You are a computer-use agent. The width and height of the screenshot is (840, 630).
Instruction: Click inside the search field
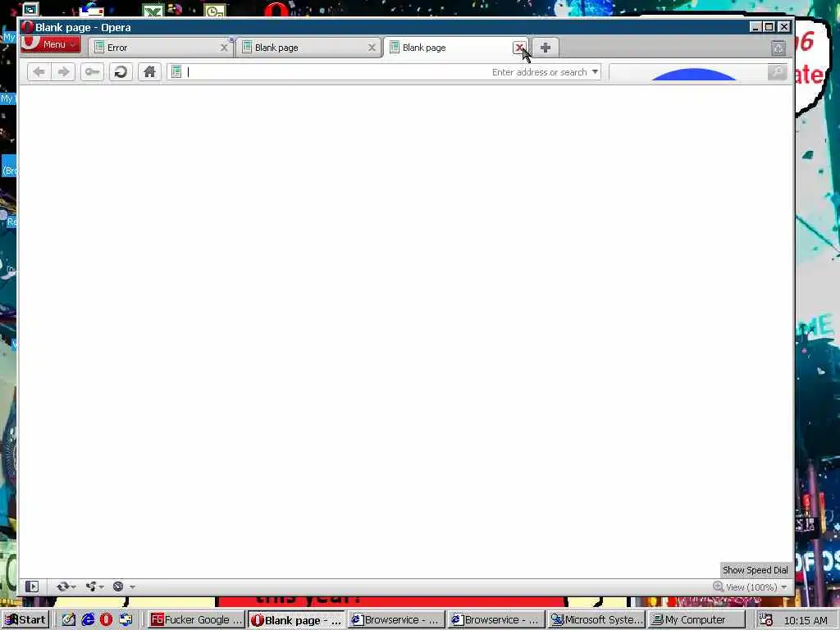pos(688,72)
